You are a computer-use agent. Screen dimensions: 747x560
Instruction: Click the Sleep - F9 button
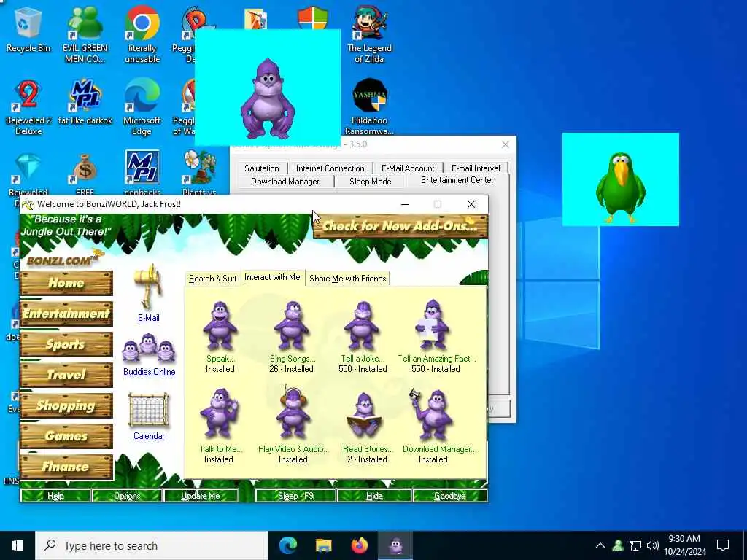295,496
